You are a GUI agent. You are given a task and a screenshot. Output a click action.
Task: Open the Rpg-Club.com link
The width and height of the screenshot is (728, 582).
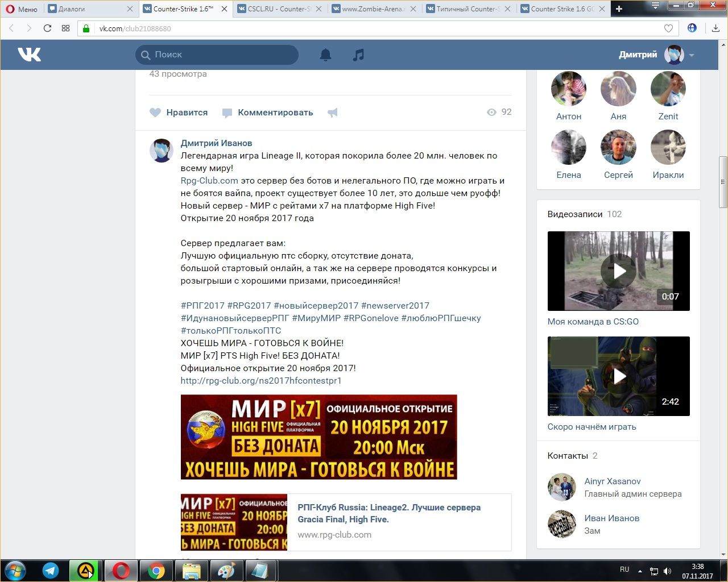(209, 181)
